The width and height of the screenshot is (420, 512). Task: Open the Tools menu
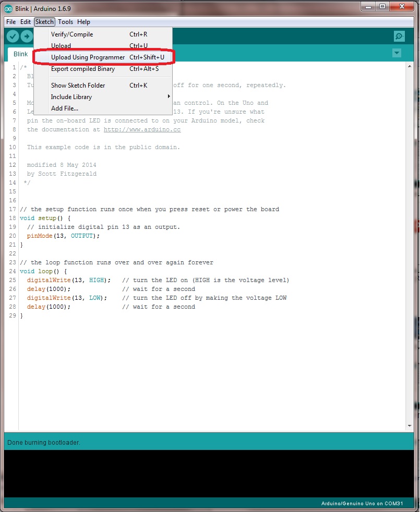tap(65, 22)
